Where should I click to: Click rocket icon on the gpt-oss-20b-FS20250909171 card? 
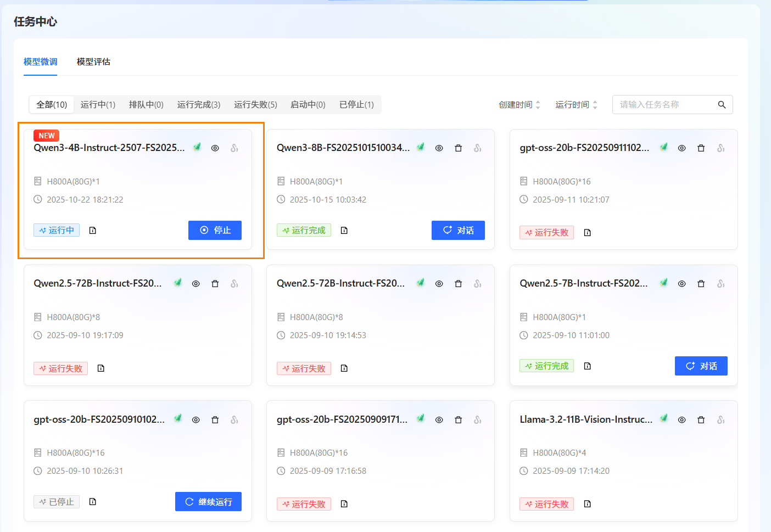pyautogui.click(x=421, y=419)
